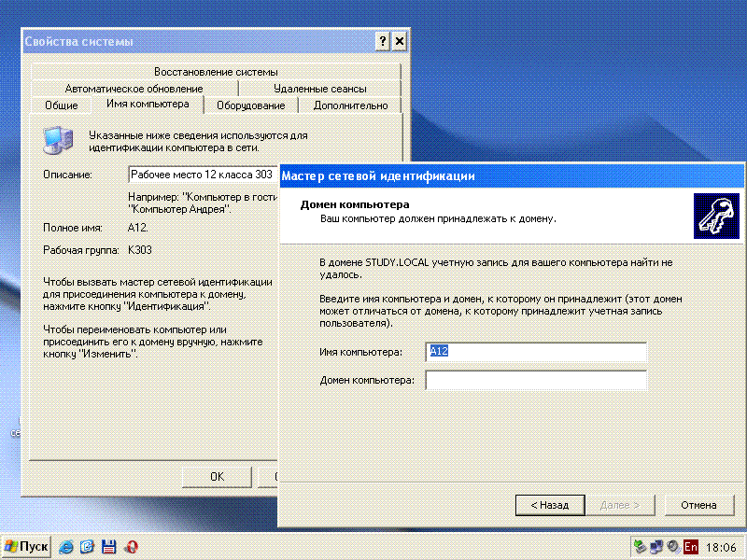Cancel the wizard with Отмена

(698, 505)
